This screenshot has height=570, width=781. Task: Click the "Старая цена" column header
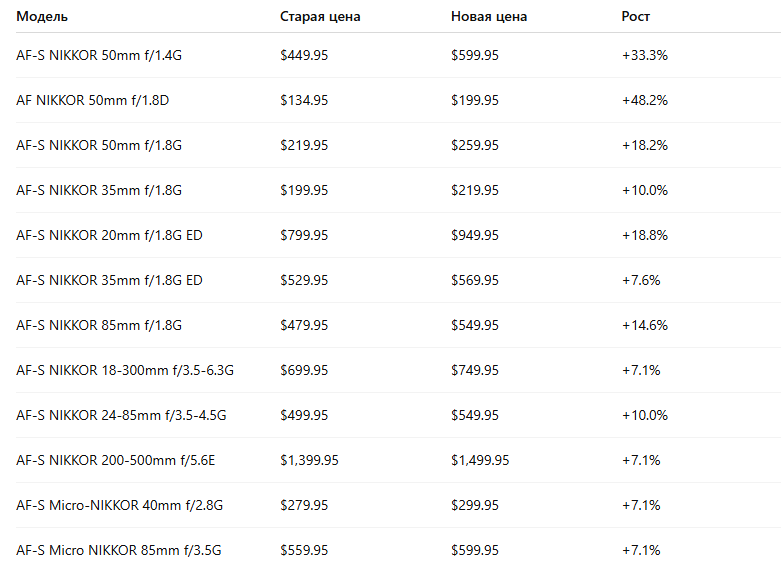click(x=320, y=16)
